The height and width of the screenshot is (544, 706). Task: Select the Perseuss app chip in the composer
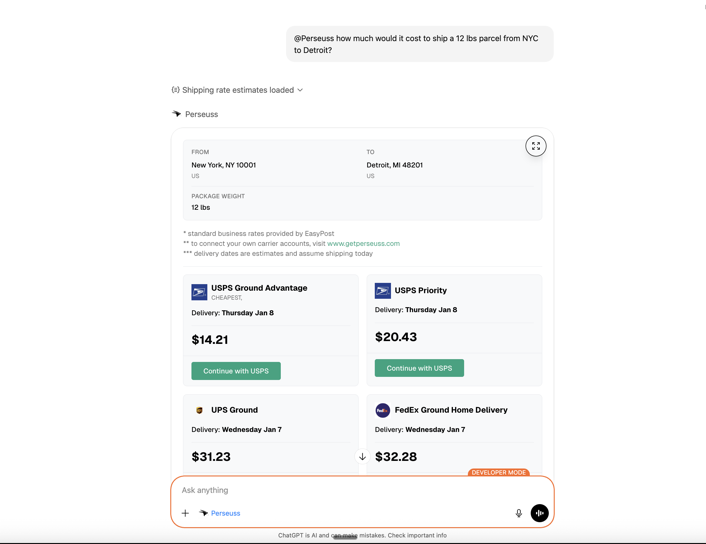point(220,513)
